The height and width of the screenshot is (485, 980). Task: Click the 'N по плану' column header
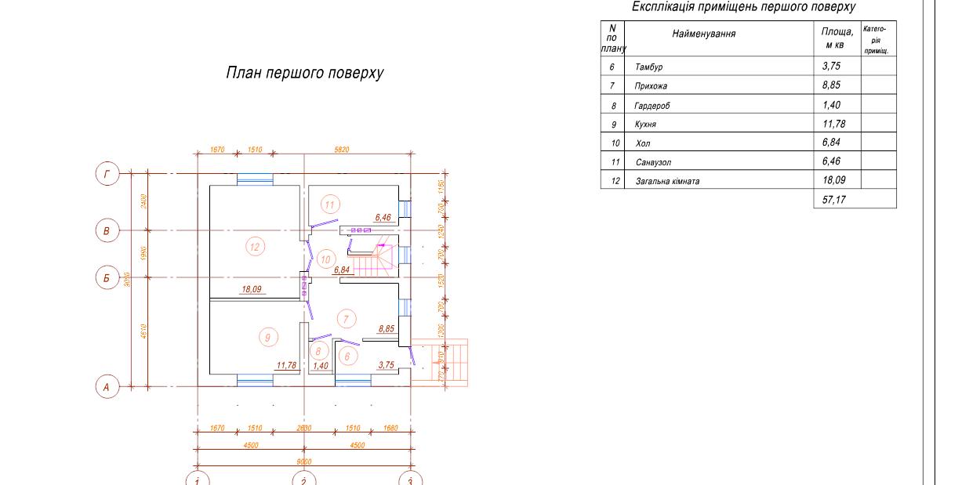(x=612, y=38)
